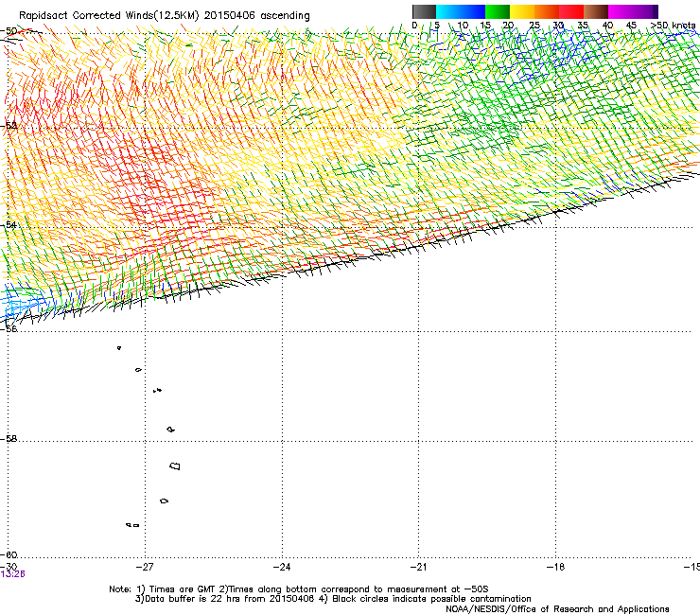The height and width of the screenshot is (615, 700).
Task: Click the northernmost small island outline
Action: 119,348
